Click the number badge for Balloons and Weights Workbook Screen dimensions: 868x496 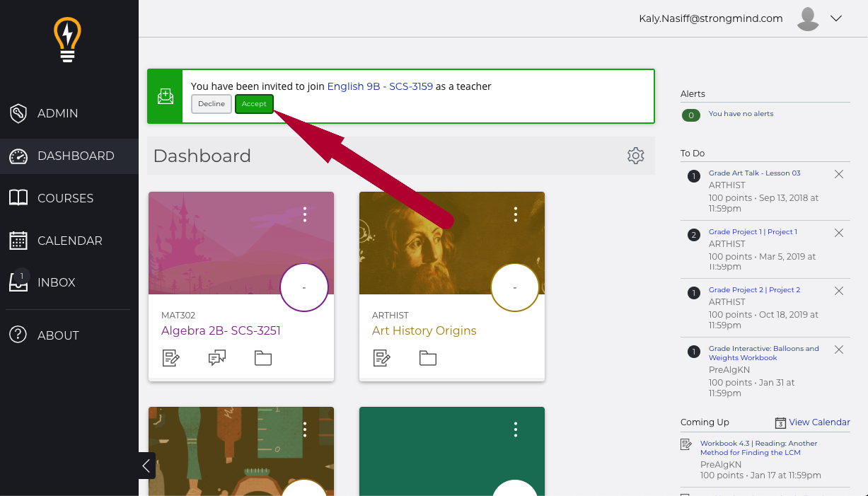coord(694,351)
